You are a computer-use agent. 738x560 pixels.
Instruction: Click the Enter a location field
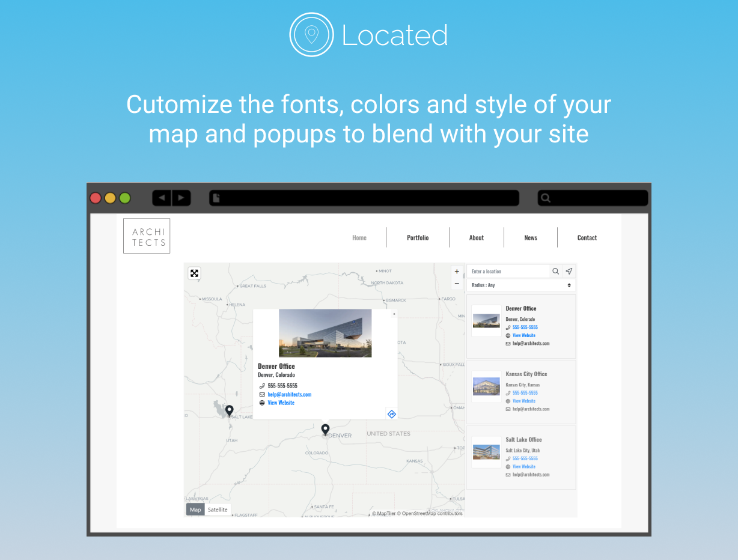[x=508, y=272]
